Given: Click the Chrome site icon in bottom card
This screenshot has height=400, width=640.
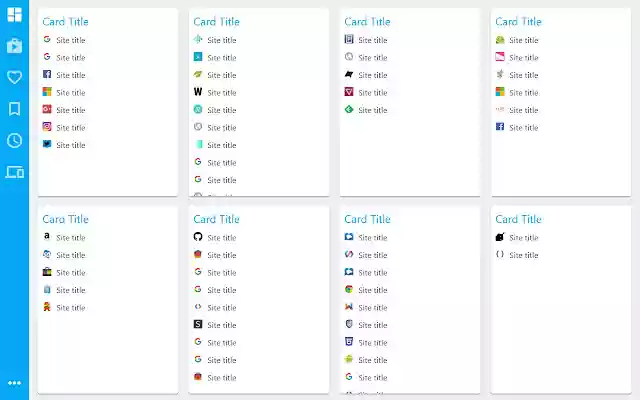Looking at the screenshot, I should pos(349,289).
